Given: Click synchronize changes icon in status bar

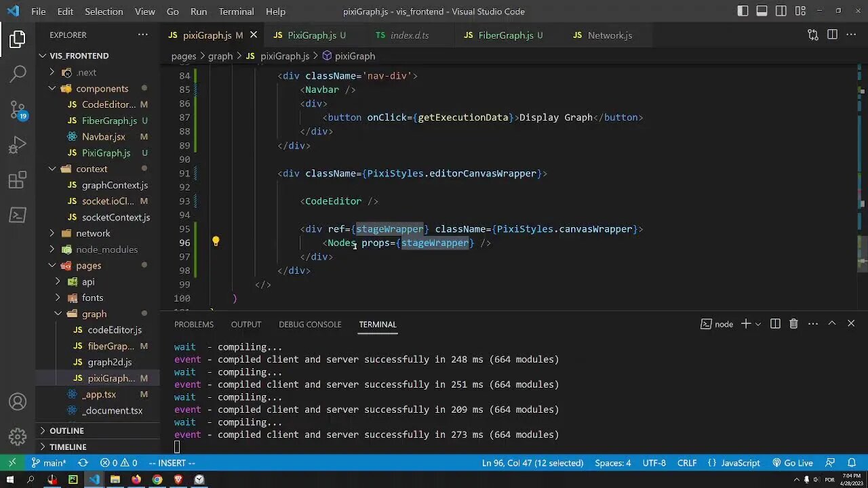Looking at the screenshot, I should [x=83, y=463].
